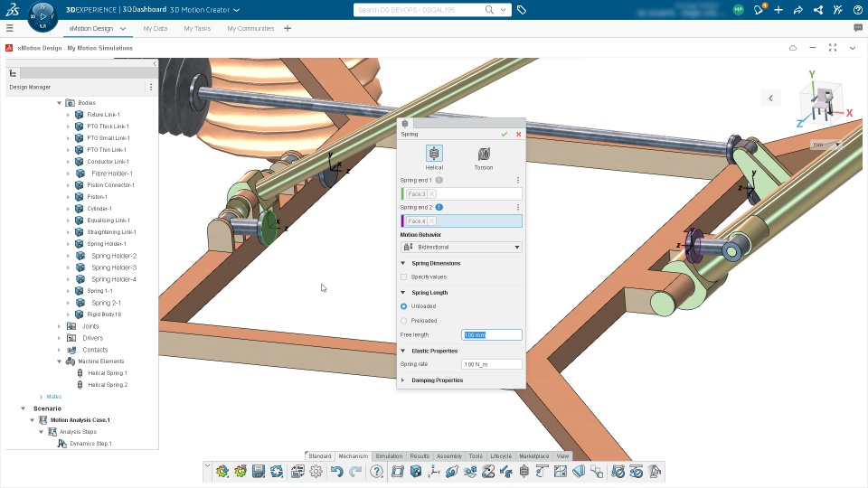Select Helical Spring.1 in tree
Screen dimensions: 868x488
(108, 373)
